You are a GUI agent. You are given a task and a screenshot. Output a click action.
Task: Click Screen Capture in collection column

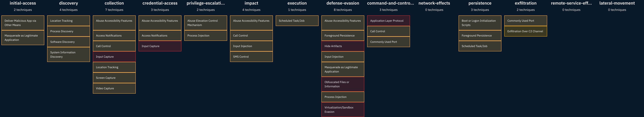(x=114, y=78)
